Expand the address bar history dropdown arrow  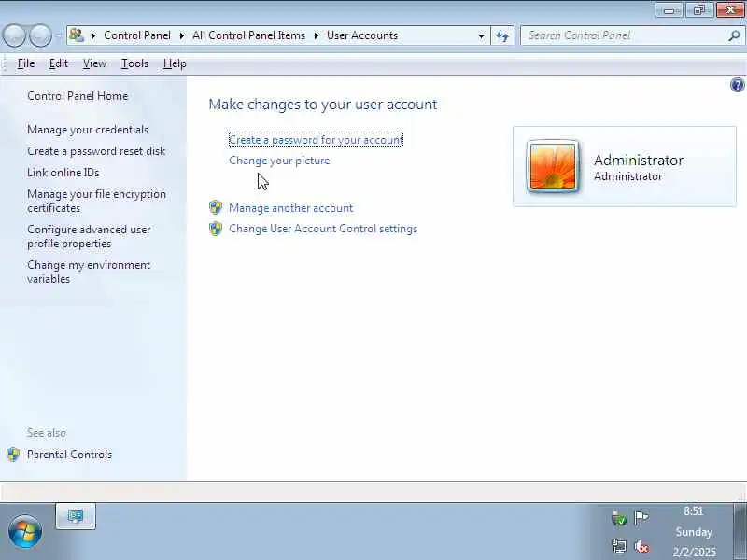(x=481, y=35)
